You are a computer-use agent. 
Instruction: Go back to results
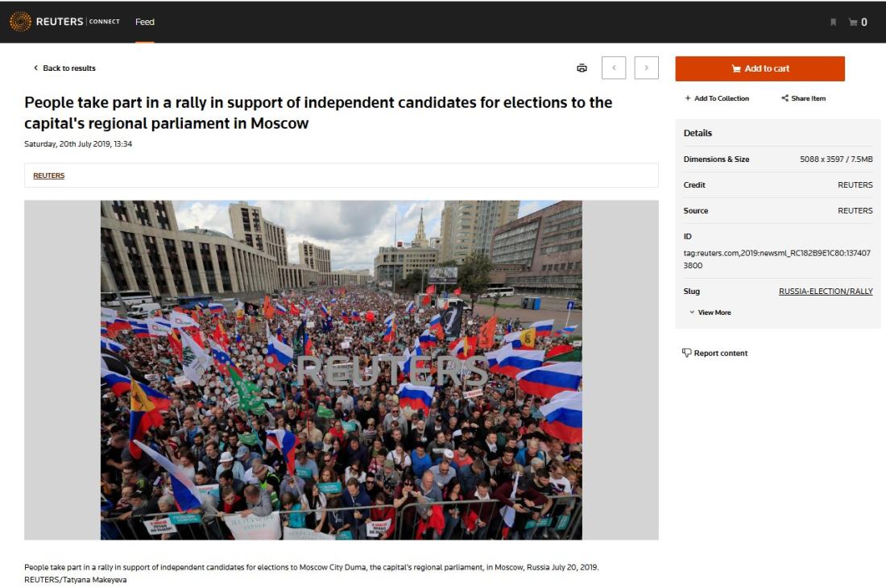pos(64,68)
